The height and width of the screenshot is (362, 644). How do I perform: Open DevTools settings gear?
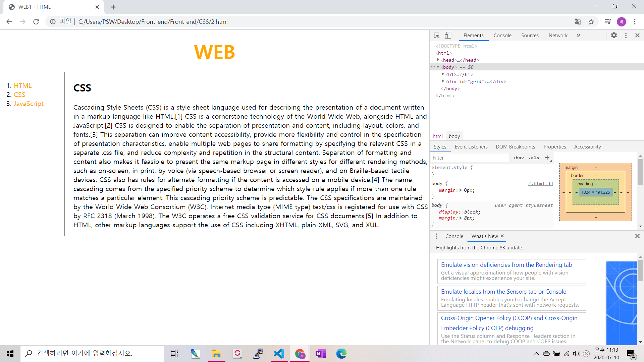pyautogui.click(x=614, y=35)
